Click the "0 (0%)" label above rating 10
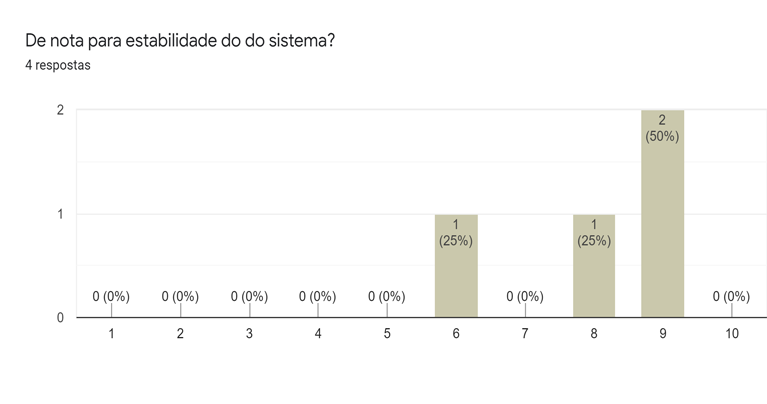This screenshot has width=767, height=404. click(732, 296)
